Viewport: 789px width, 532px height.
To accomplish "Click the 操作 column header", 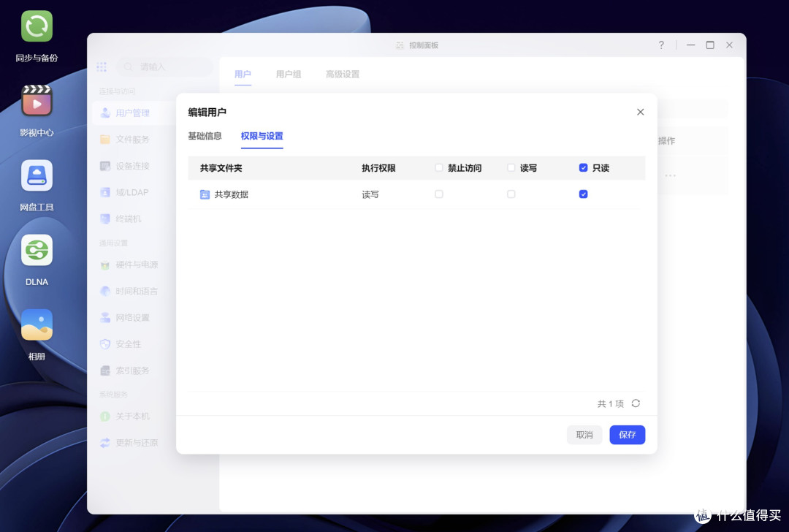I will (x=667, y=141).
